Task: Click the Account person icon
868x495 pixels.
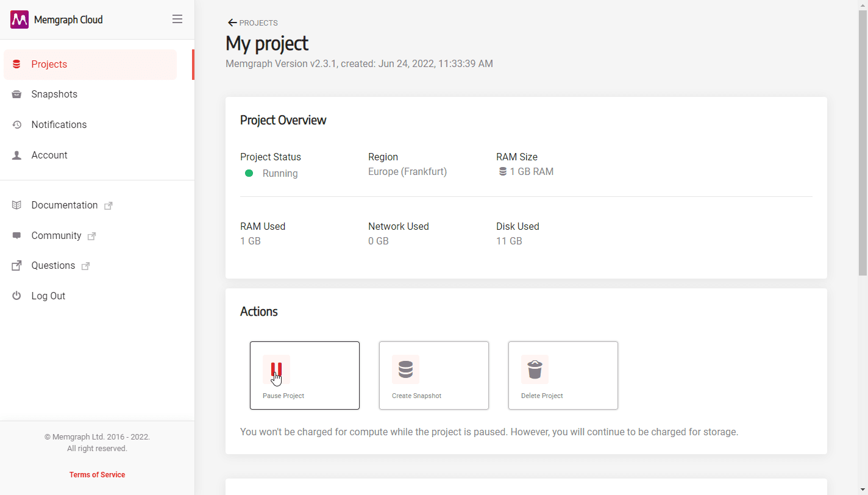Action: (x=17, y=155)
